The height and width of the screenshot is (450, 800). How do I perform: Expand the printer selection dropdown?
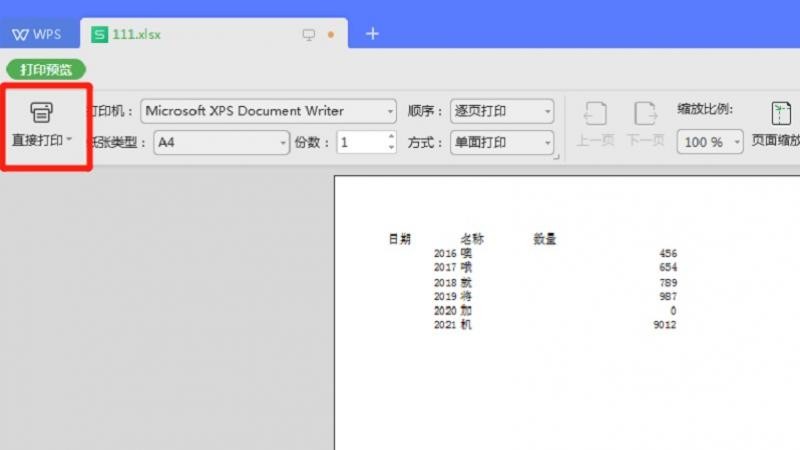click(x=389, y=111)
